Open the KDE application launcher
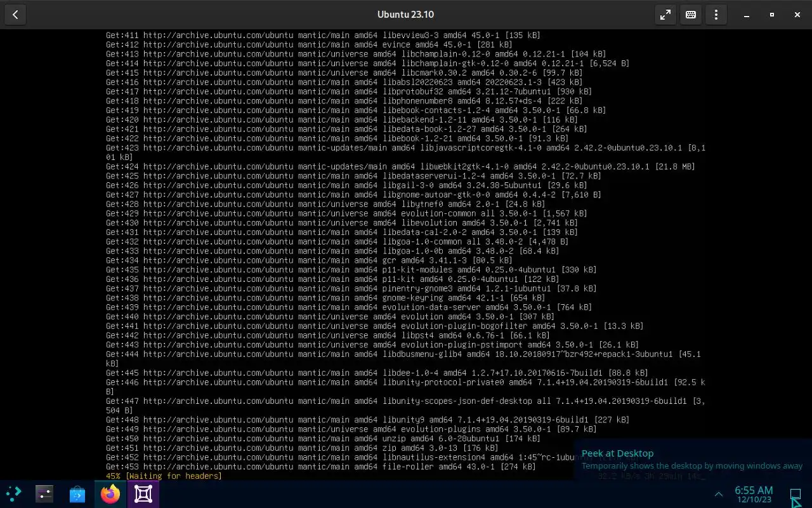The width and height of the screenshot is (812, 508). [13, 493]
